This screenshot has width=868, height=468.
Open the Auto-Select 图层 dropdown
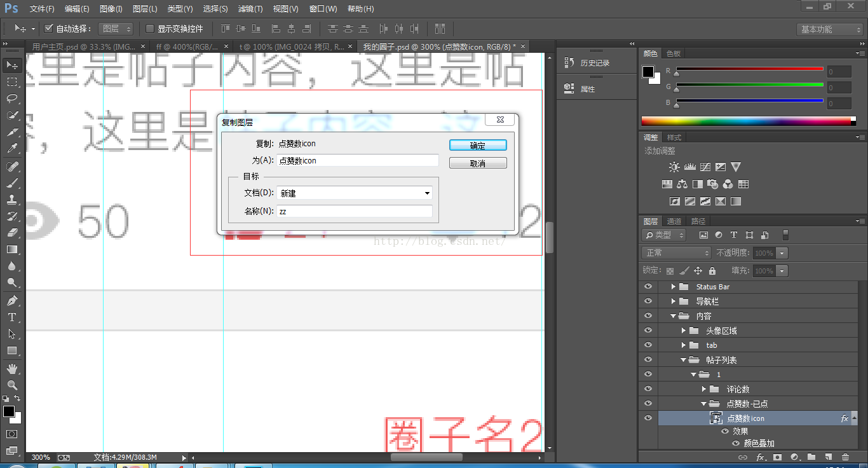point(116,29)
